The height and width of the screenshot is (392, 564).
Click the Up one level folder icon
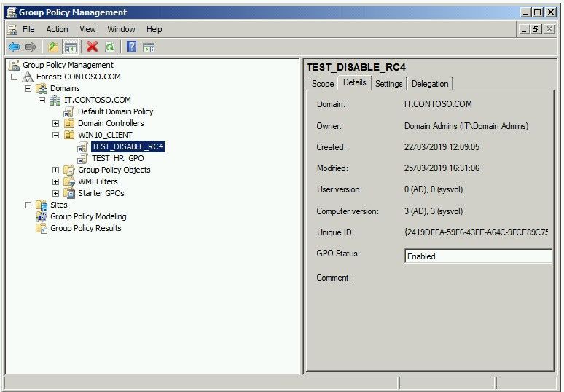point(54,47)
